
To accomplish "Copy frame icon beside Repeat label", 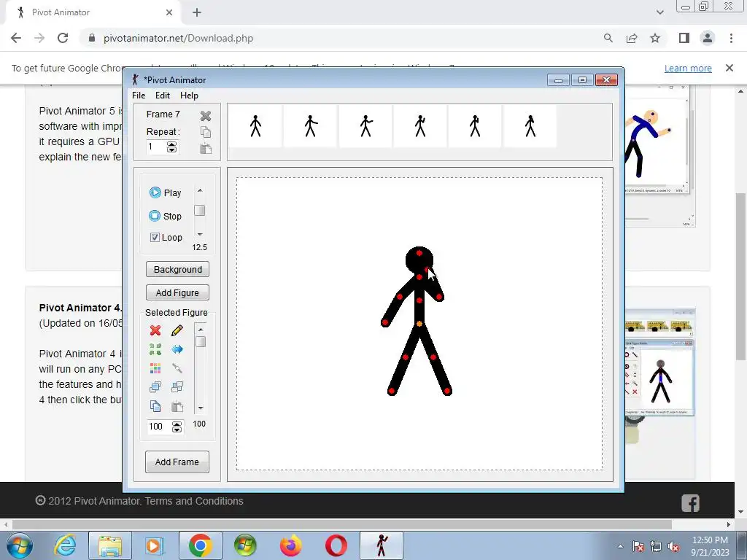I will 205,132.
